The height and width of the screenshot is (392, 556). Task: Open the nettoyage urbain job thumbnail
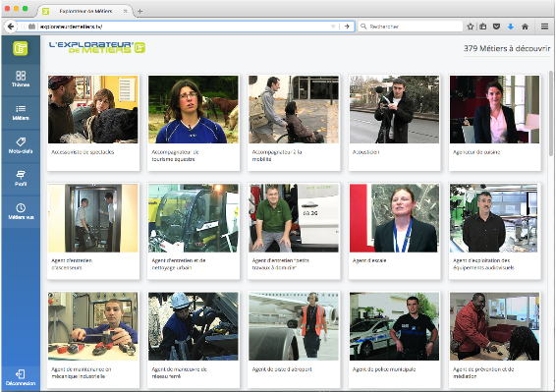(x=194, y=218)
